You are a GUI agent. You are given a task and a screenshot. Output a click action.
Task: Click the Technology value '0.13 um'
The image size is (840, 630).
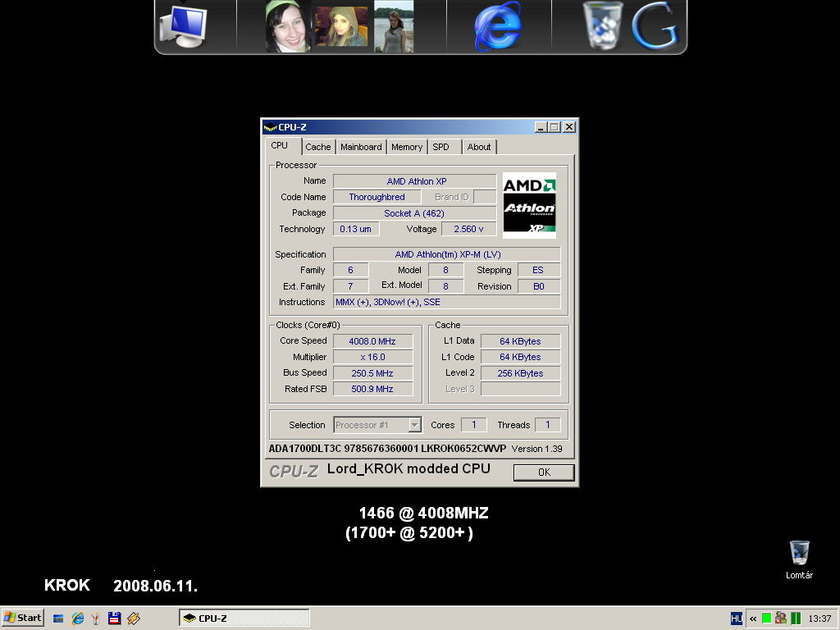(356, 229)
